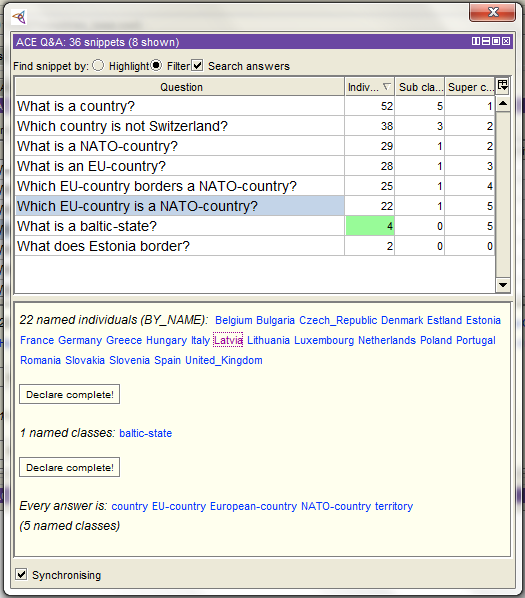Sort by the Sub cla... column header

[x=420, y=87]
